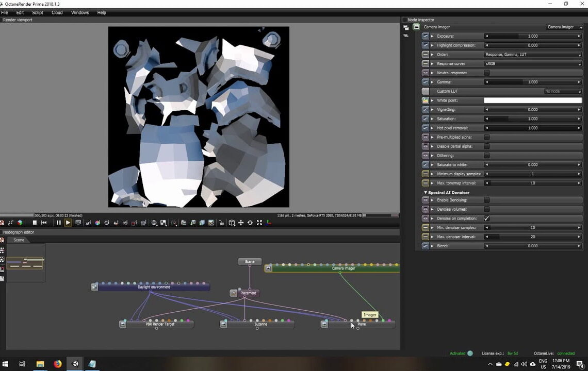
Task: Pause the rendering process
Action: 58,223
